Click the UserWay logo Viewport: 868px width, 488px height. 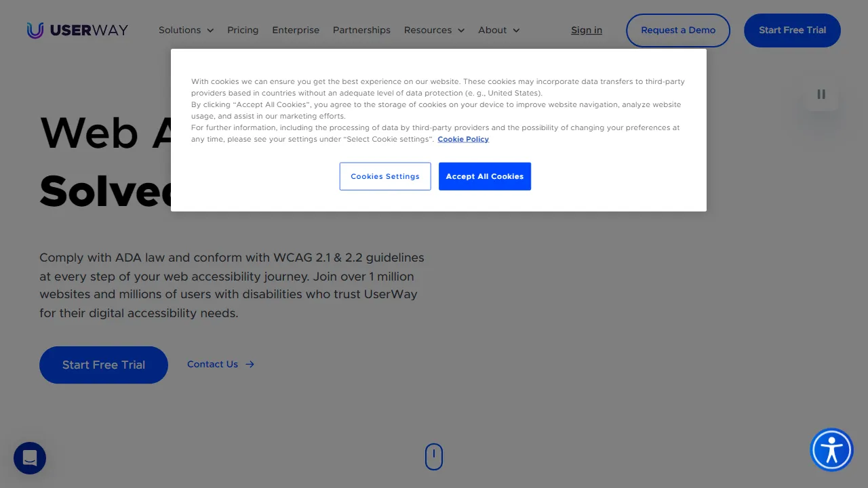pyautogui.click(x=77, y=30)
